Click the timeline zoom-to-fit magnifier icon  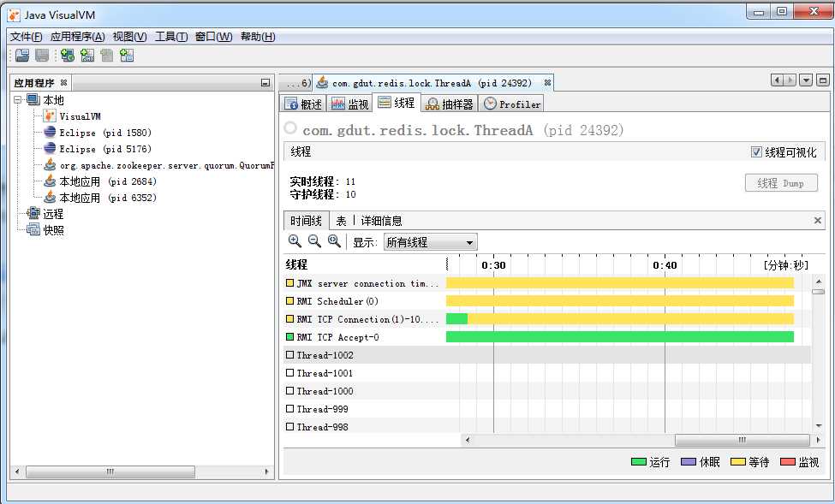point(334,241)
